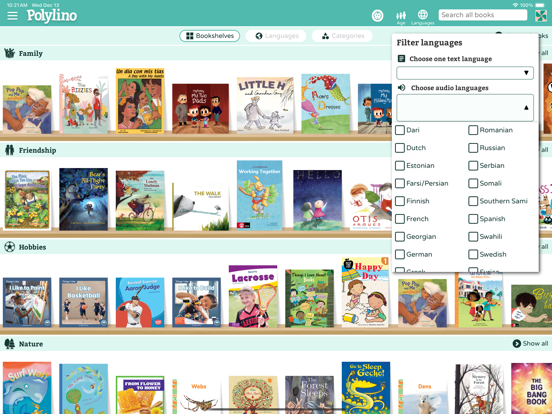Open the Working Together book
552x414 pixels.
coord(259,195)
